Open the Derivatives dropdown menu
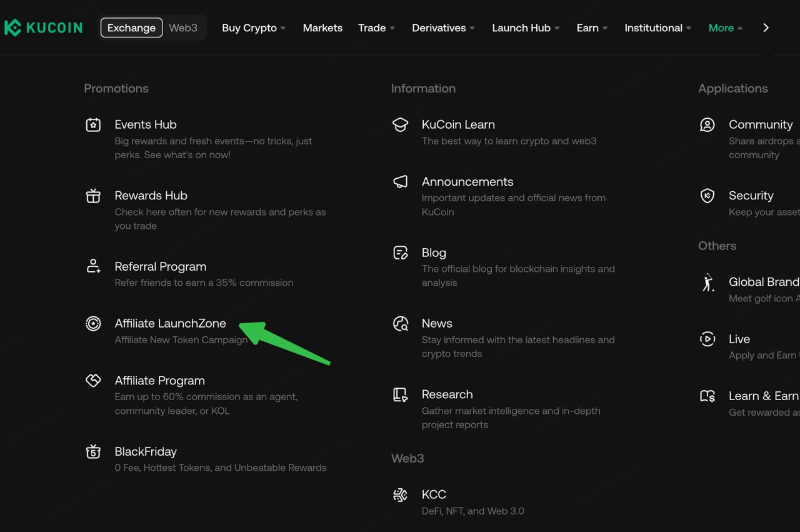The height and width of the screenshot is (532, 800). tap(442, 28)
